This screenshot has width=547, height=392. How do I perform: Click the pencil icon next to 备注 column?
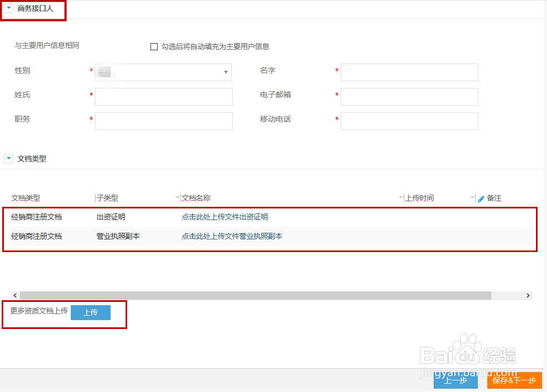481,198
